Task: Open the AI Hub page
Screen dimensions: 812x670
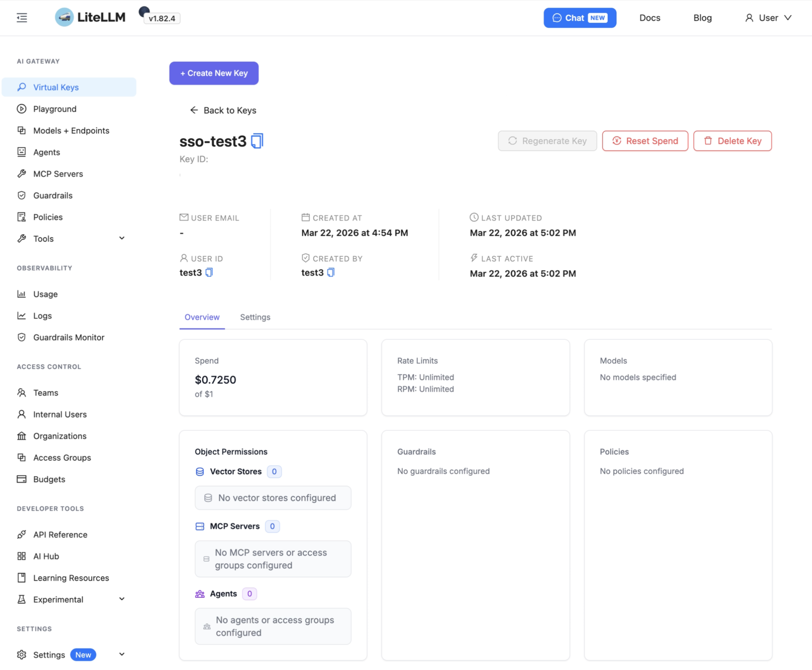Action: [x=46, y=556]
